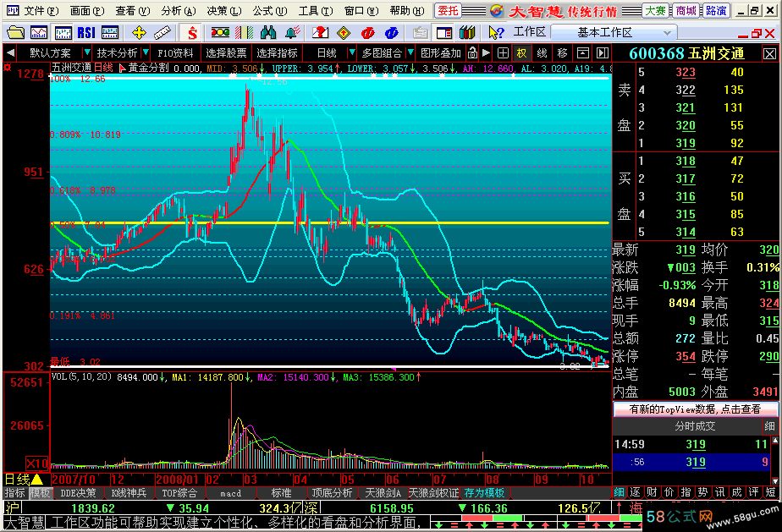Click the striped color bars icon
Image resolution: width=782 pixels, height=532 pixels.
click(x=244, y=33)
